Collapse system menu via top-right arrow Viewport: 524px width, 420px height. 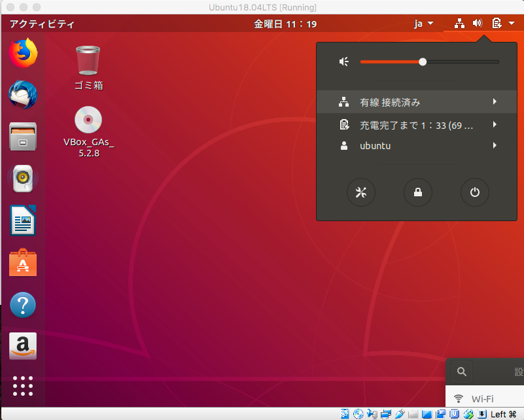click(512, 23)
